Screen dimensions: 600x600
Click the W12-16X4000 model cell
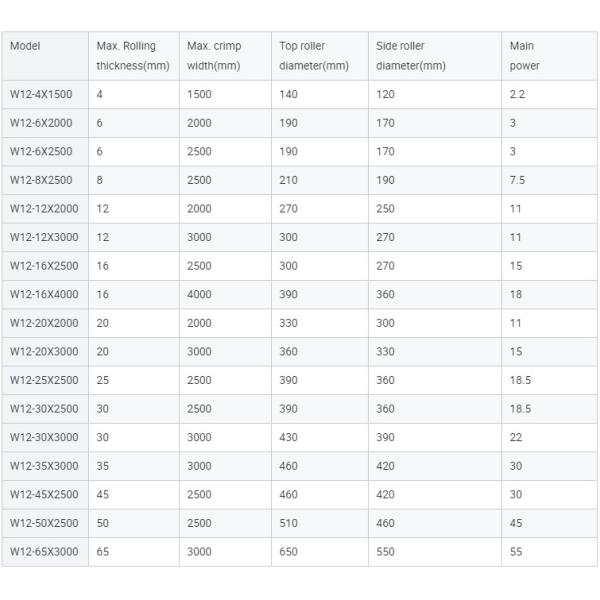coord(44,295)
